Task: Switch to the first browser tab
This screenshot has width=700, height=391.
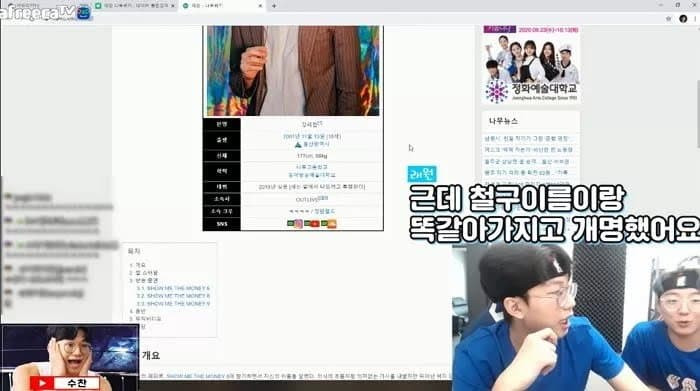Action: [x=135, y=6]
